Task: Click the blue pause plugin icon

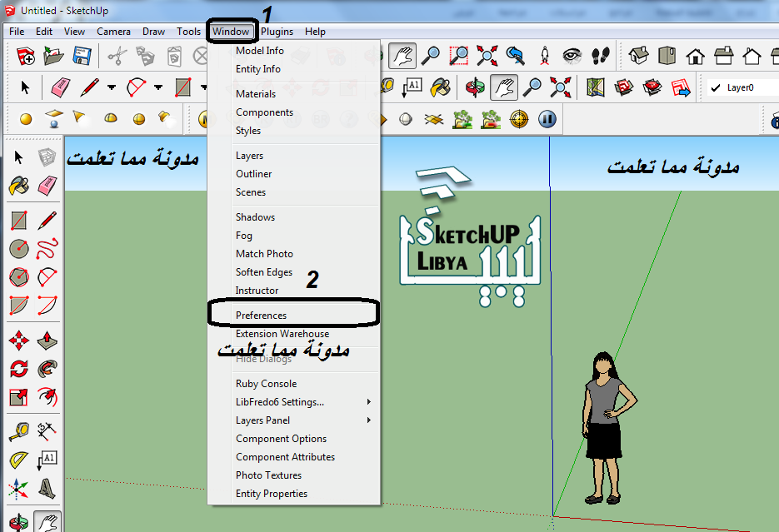Action: pyautogui.click(x=547, y=119)
